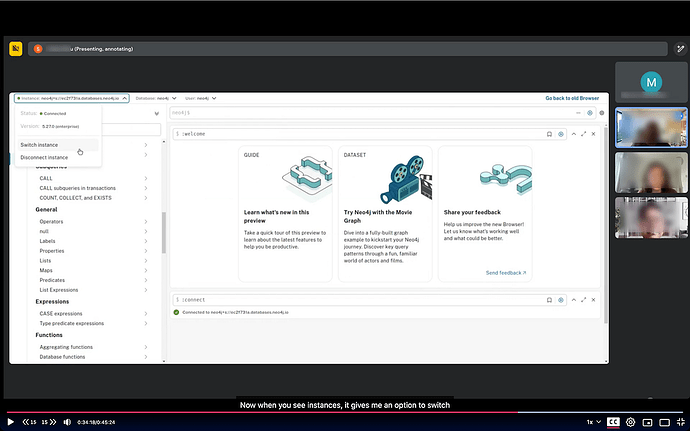
Task: Open the editor more options ellipsis
Action: 578,113
